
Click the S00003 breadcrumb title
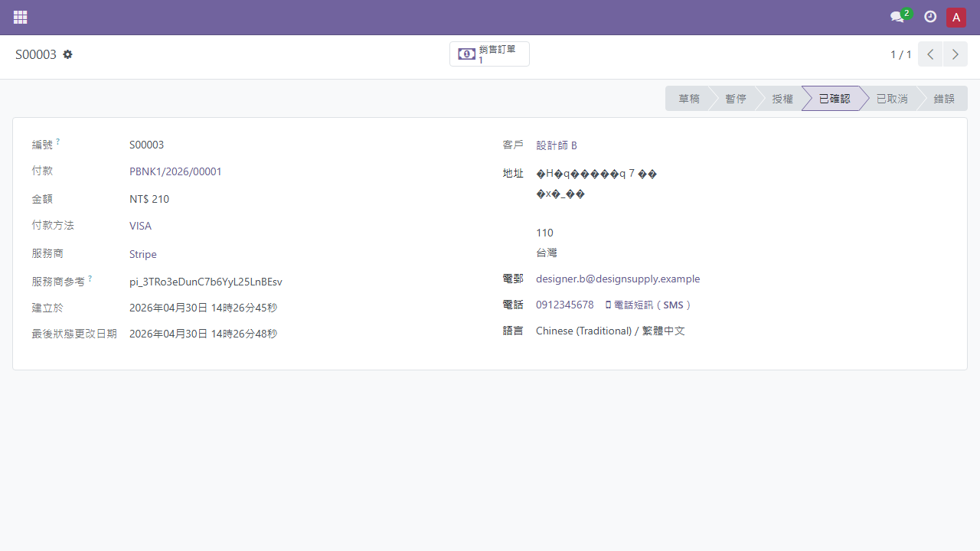(36, 54)
